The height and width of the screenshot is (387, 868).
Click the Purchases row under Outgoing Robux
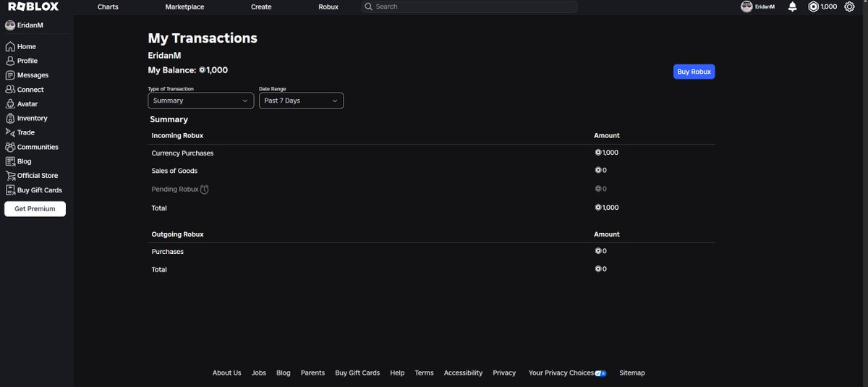tap(168, 252)
